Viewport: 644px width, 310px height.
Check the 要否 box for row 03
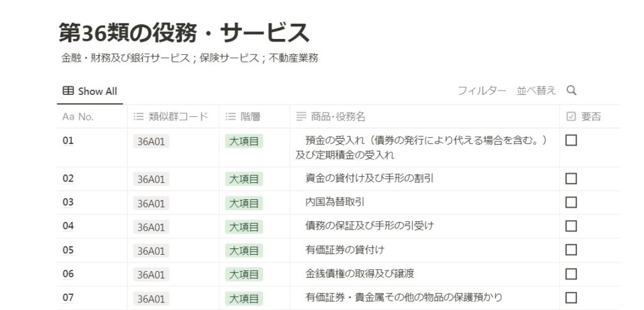click(571, 202)
